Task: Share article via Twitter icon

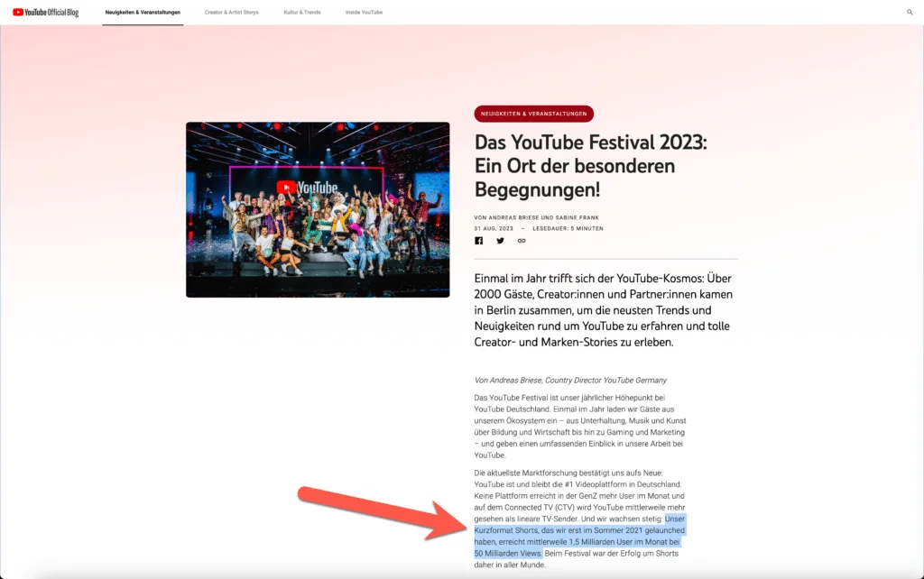Action: (x=500, y=240)
